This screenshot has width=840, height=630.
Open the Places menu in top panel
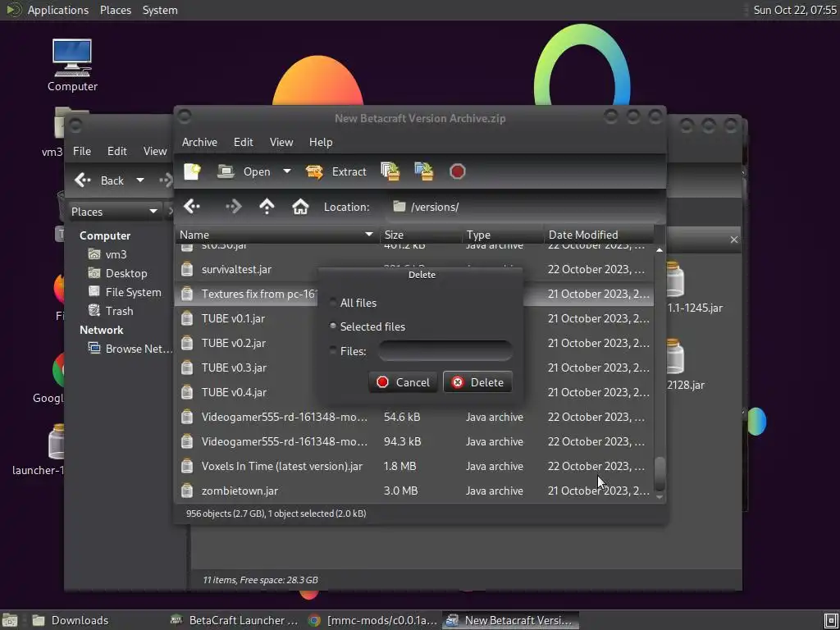(x=116, y=10)
